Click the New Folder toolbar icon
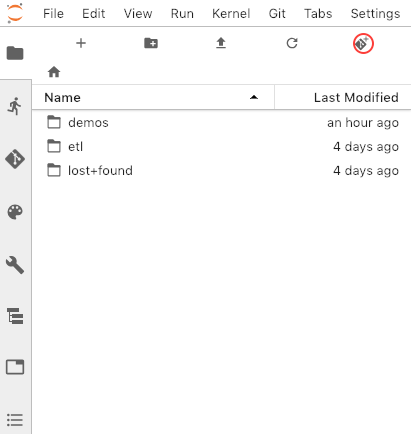 click(151, 43)
